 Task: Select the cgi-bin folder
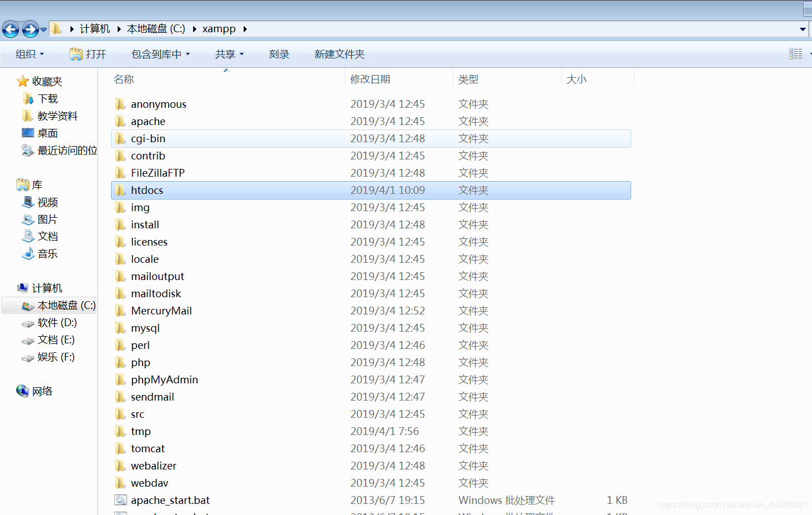[x=371, y=138]
